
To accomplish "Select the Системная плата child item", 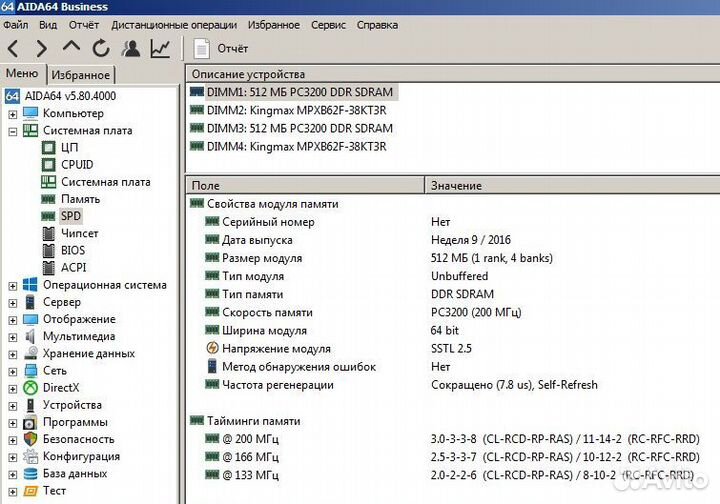I will point(106,182).
